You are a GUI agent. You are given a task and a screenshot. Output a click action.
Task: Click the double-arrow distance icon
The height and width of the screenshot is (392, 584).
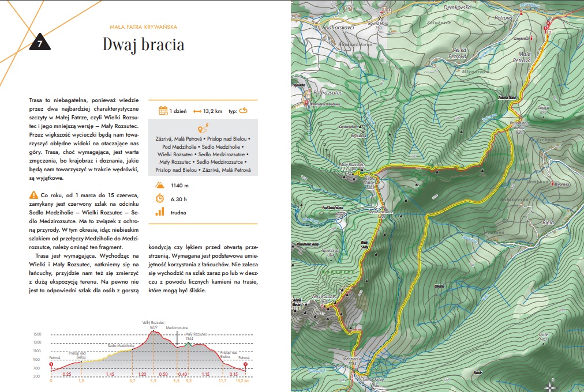point(197,111)
